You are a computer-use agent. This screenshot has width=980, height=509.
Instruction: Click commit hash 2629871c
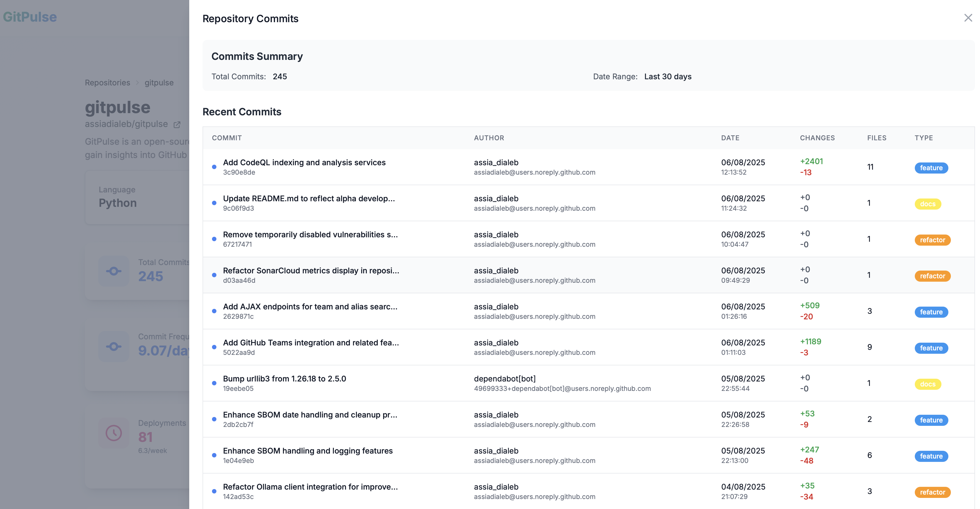pyautogui.click(x=238, y=317)
